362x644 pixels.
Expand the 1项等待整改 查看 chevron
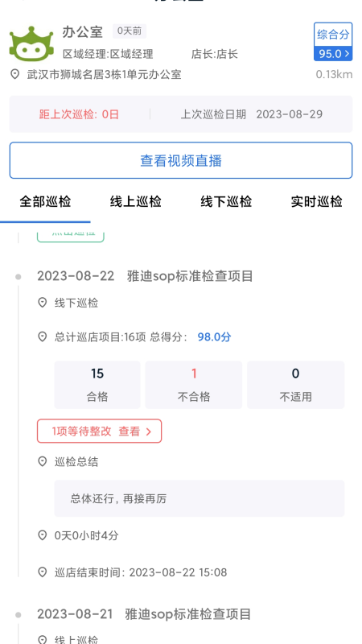click(149, 431)
